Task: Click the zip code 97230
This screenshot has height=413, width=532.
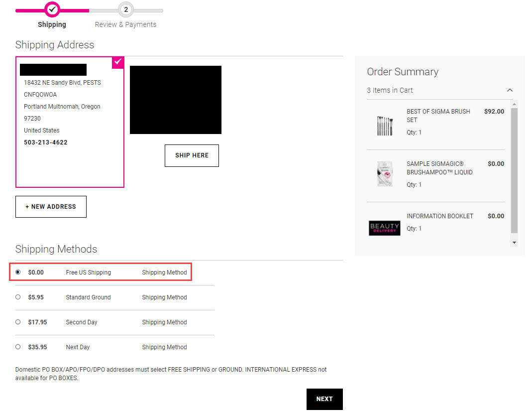Action: coord(32,118)
